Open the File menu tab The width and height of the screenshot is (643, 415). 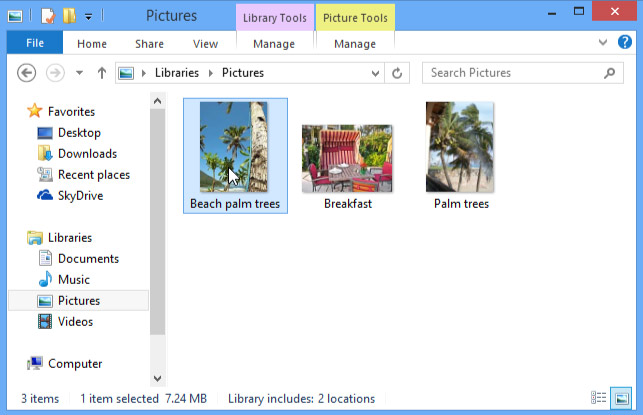tap(34, 43)
